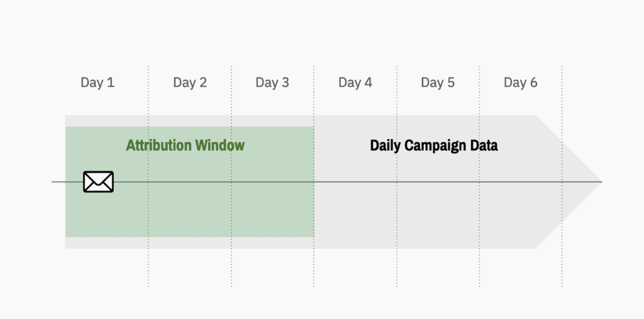Image resolution: width=644 pixels, height=319 pixels.
Task: Click the Daily Campaign Data heading text
Action: tap(434, 145)
